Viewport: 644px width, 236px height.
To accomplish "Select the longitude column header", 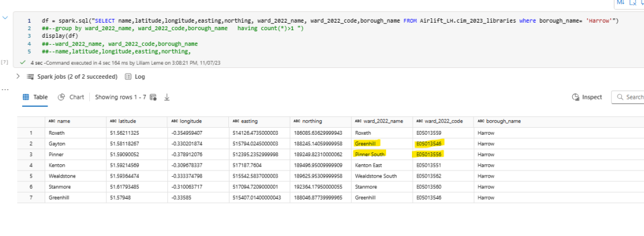I will click(198, 121).
